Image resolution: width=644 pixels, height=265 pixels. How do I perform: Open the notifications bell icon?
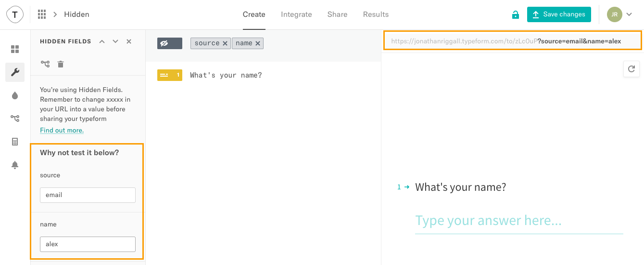15,165
